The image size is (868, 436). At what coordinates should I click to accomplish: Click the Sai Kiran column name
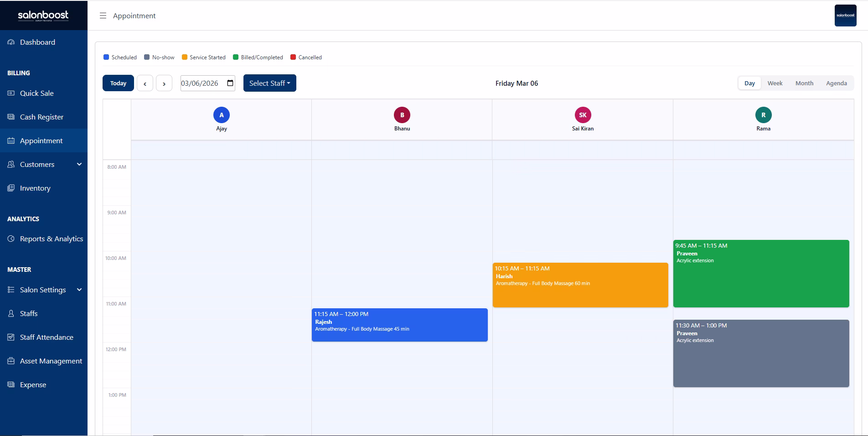583,129
